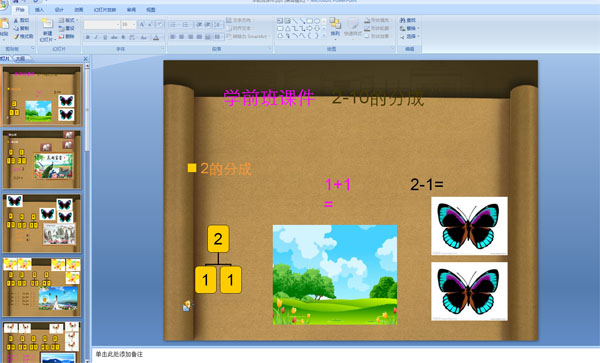The width and height of the screenshot is (600, 363).
Task: Toggle bulleted list formatting
Action: point(173,24)
